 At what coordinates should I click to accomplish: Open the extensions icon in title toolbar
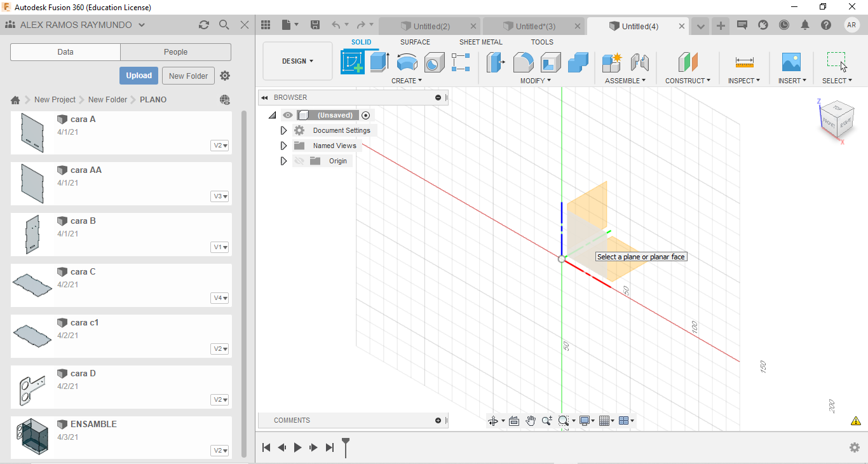click(x=763, y=25)
